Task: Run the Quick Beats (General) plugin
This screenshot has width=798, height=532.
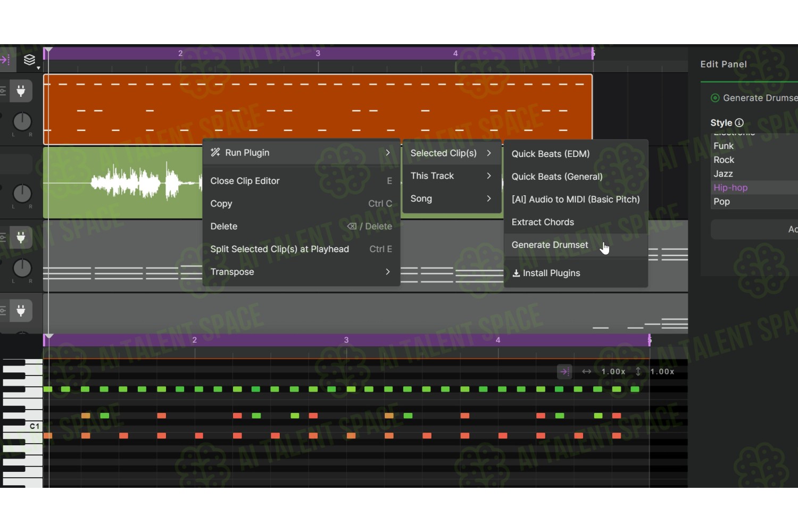Action: point(576,177)
